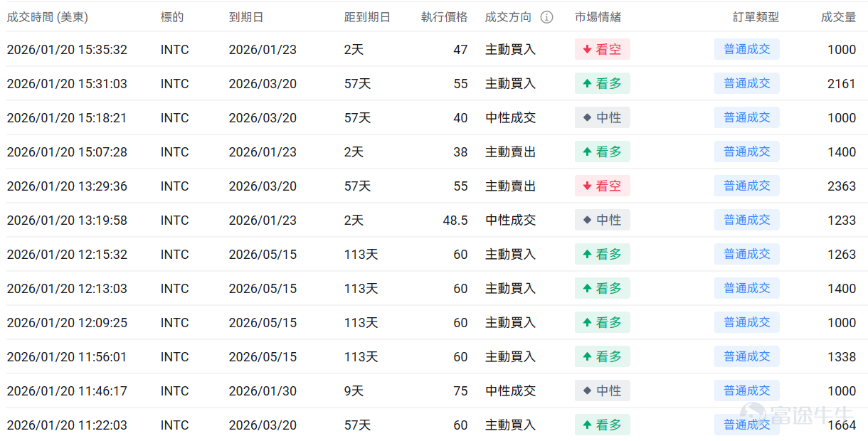The height and width of the screenshot is (441, 868).
Task: Click volume value 1263
Action: coord(842,255)
